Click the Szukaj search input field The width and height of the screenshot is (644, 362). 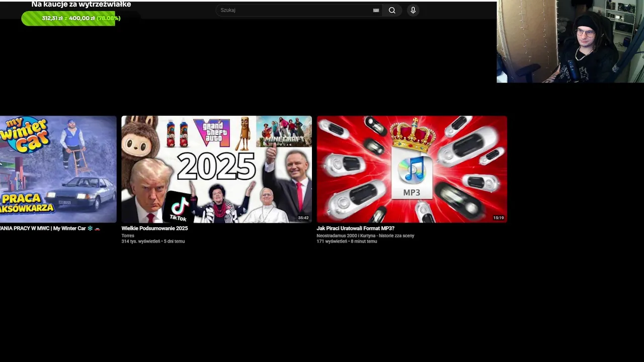[x=299, y=10]
